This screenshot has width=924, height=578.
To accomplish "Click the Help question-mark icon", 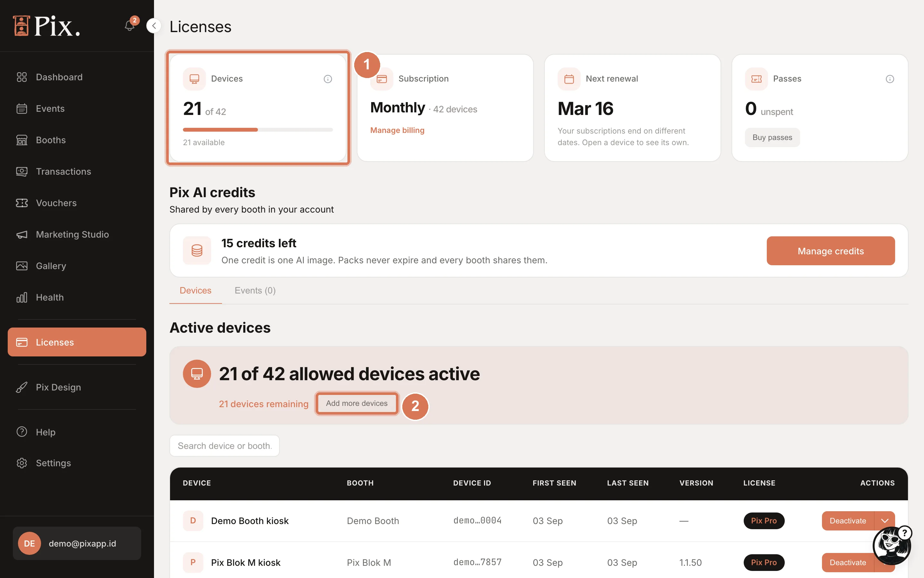I will (22, 432).
